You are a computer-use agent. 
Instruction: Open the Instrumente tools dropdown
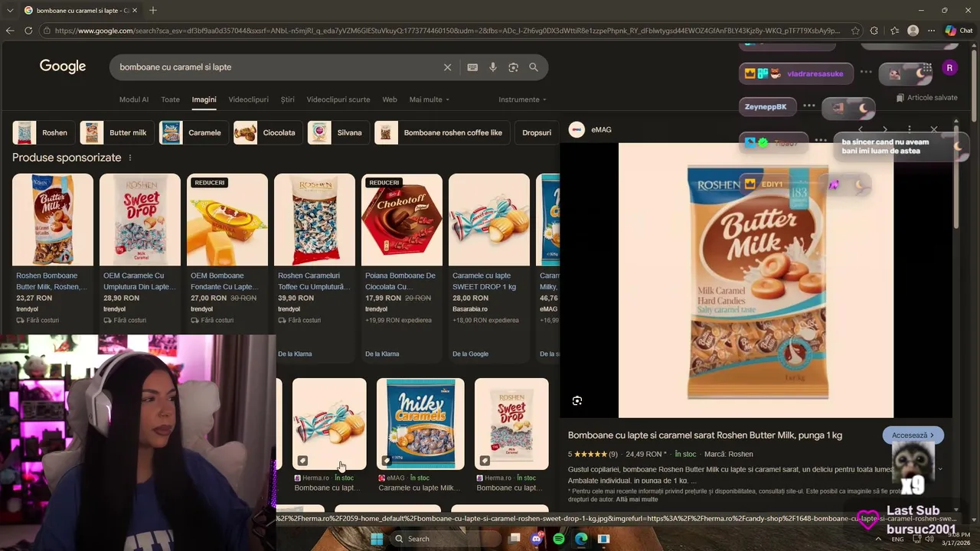pos(523,99)
